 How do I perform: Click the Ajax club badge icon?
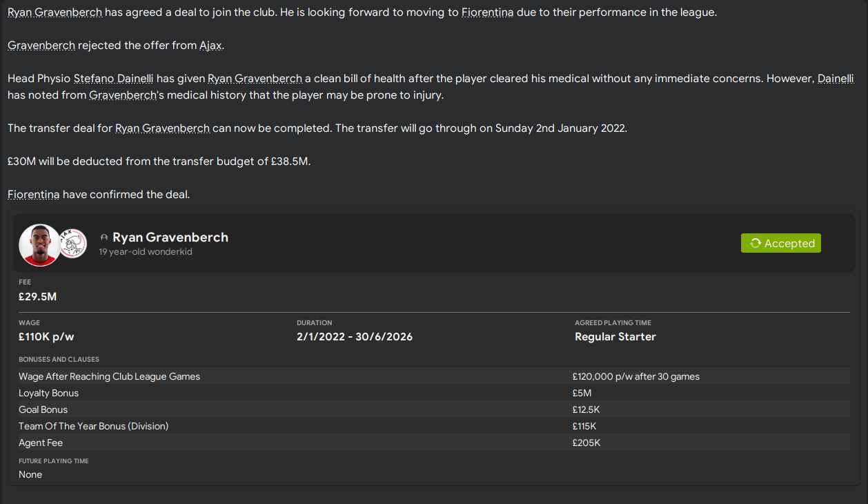coord(73,243)
